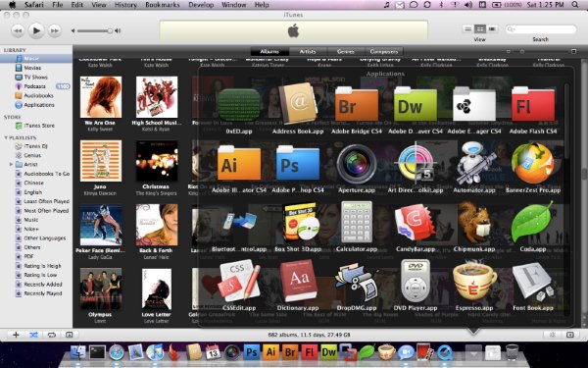Open the Bookmarks menu
Screen dimensions: 588x368
click(x=163, y=5)
